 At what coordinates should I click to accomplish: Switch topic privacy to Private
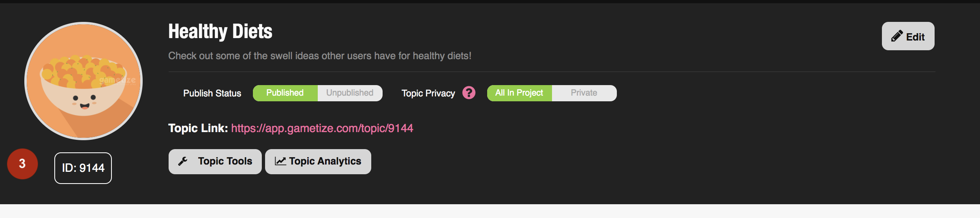(x=584, y=93)
